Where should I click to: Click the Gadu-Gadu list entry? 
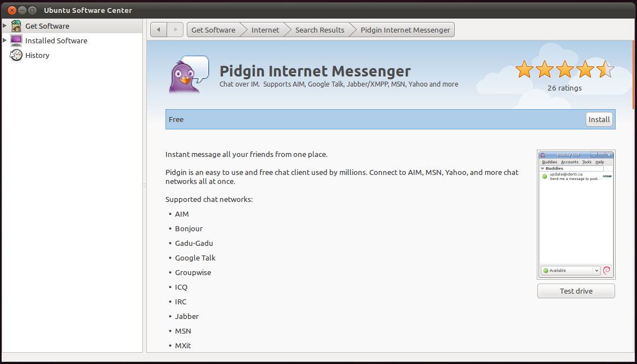194,244
